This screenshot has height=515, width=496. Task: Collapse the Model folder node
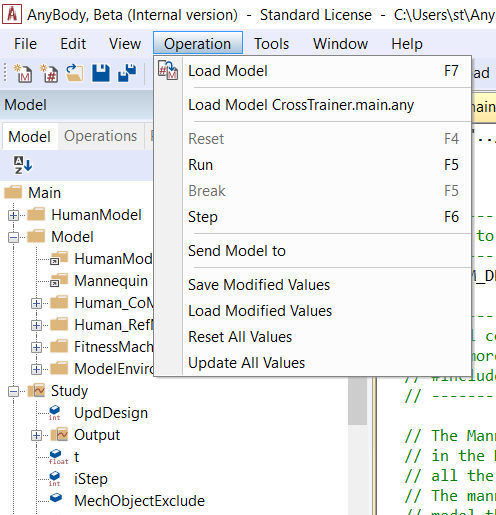(13, 237)
